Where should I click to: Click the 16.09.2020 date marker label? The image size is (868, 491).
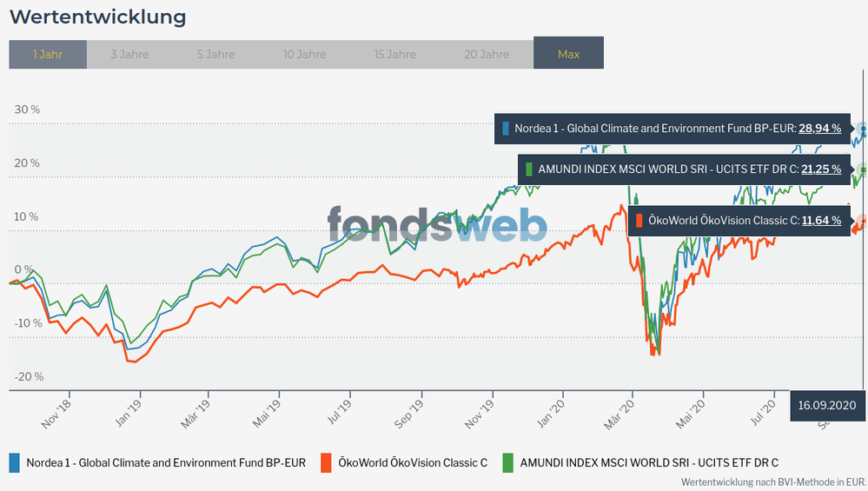(827, 405)
